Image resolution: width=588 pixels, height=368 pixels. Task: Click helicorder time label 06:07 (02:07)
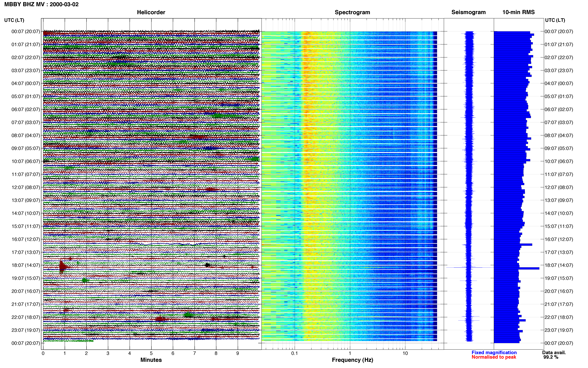point(26,109)
